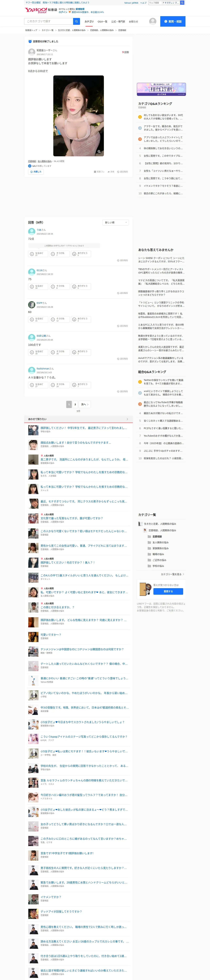This screenshot has height=980, width=210.
Task: Open the 学校の悩み folder category
Action: tap(156, 566)
